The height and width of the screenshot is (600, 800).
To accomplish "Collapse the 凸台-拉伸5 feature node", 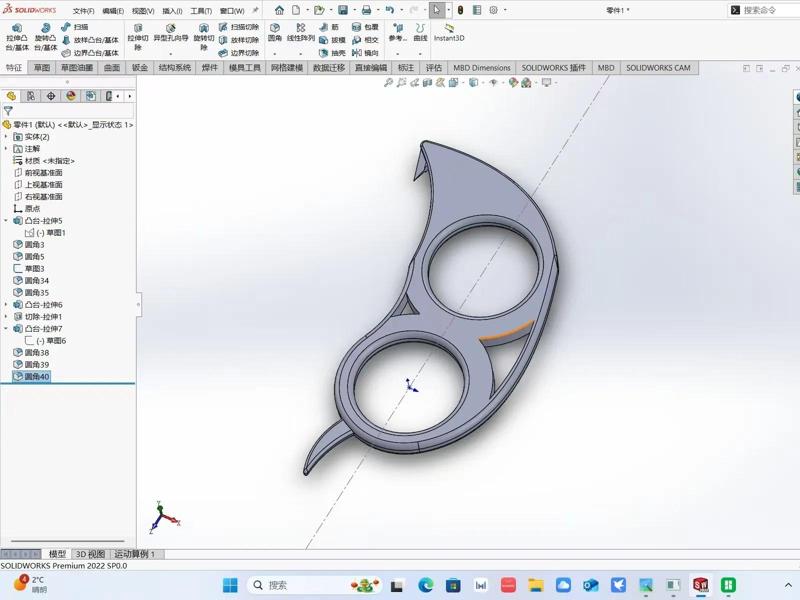I will (x=6, y=221).
